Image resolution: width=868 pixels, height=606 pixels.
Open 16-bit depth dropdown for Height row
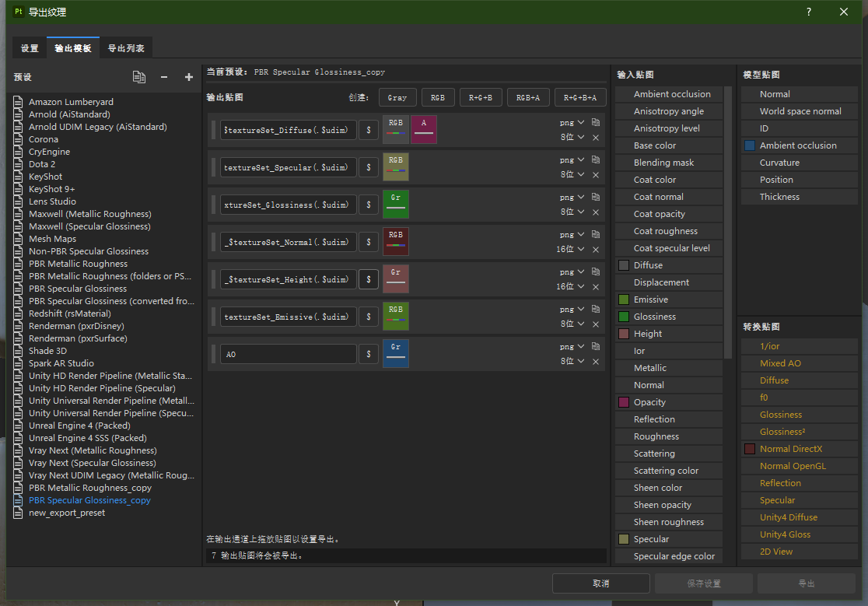pyautogui.click(x=570, y=286)
